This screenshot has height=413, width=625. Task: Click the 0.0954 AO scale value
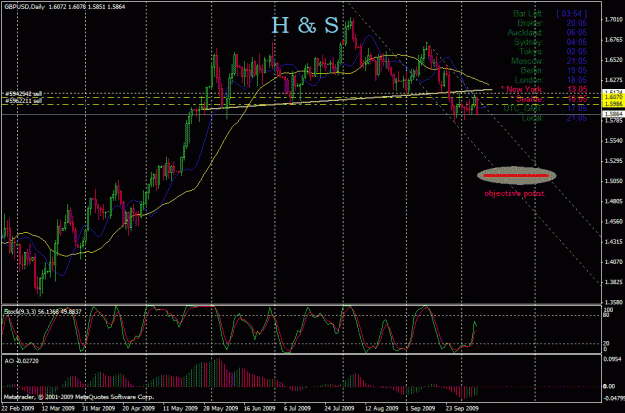(x=613, y=359)
